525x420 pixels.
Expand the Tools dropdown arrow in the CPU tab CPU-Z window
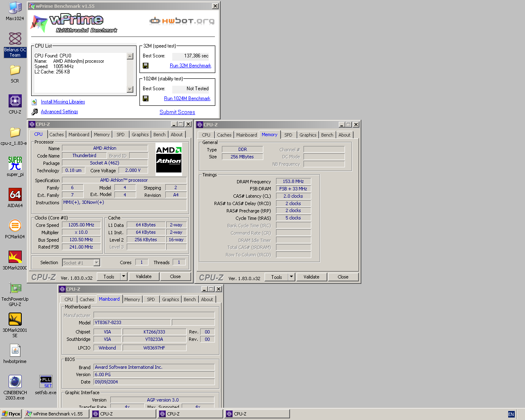click(x=124, y=276)
